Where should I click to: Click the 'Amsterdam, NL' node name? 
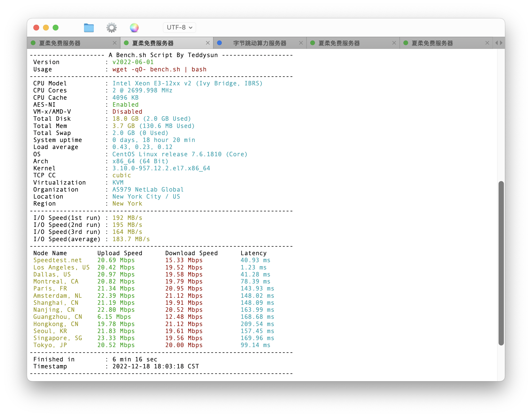click(58, 296)
